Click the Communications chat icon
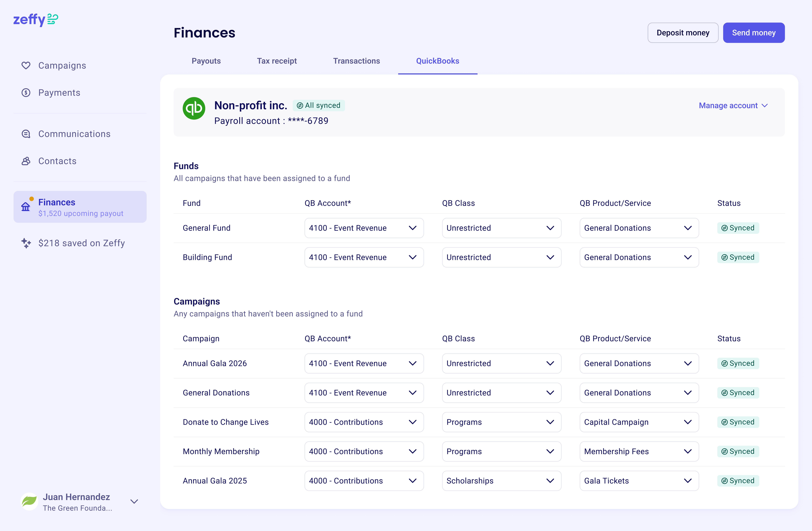 (26, 134)
